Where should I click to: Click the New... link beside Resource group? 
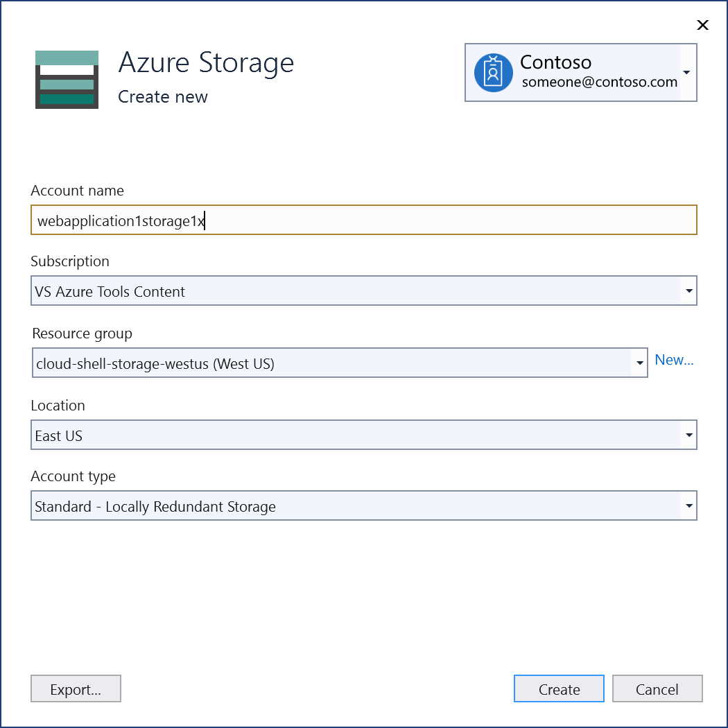tap(674, 360)
